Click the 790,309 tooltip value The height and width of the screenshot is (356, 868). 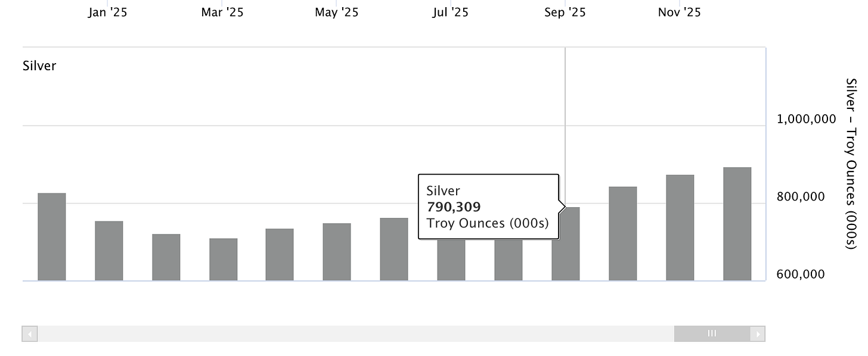[x=454, y=207]
